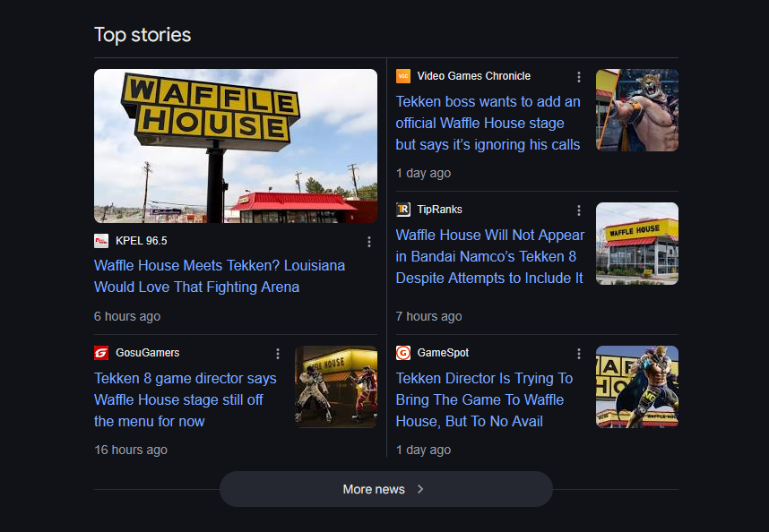Click the '16 hours ago' timestamp

coord(131,450)
